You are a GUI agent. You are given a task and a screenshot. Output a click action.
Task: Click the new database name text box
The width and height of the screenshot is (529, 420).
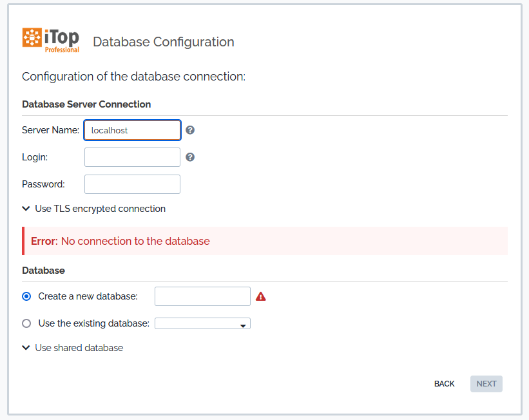(202, 296)
